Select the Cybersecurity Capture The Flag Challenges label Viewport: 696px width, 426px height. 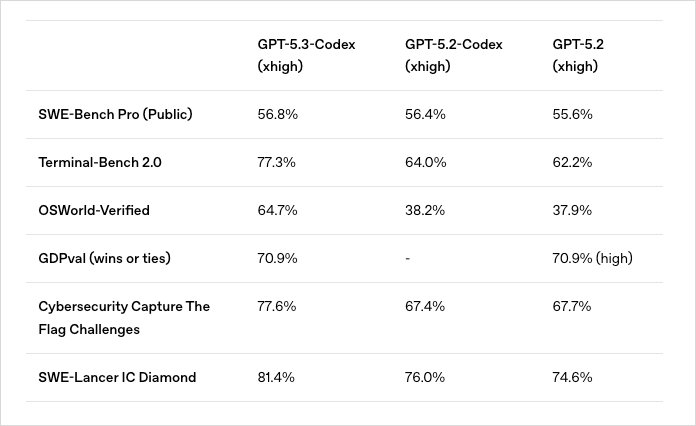[124, 317]
